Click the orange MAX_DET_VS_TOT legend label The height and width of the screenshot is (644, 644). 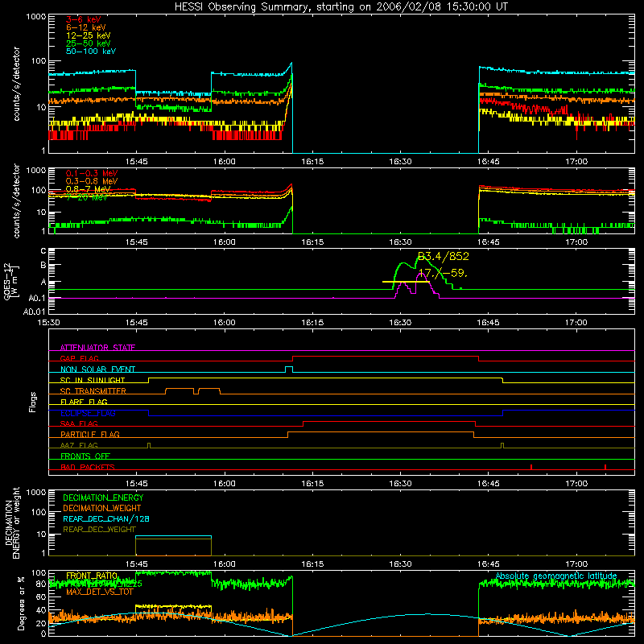pyautogui.click(x=99, y=592)
